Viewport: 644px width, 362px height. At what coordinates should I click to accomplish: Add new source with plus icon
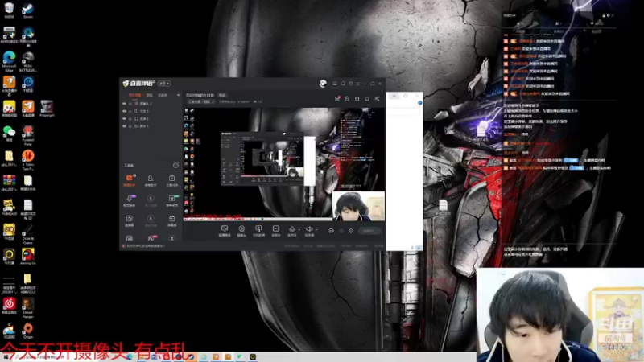coord(178,95)
